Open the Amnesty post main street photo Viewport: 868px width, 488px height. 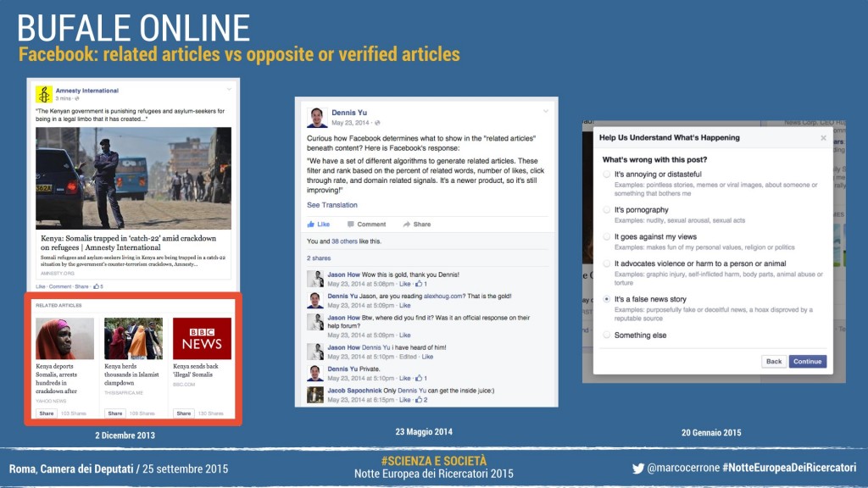pos(133,178)
